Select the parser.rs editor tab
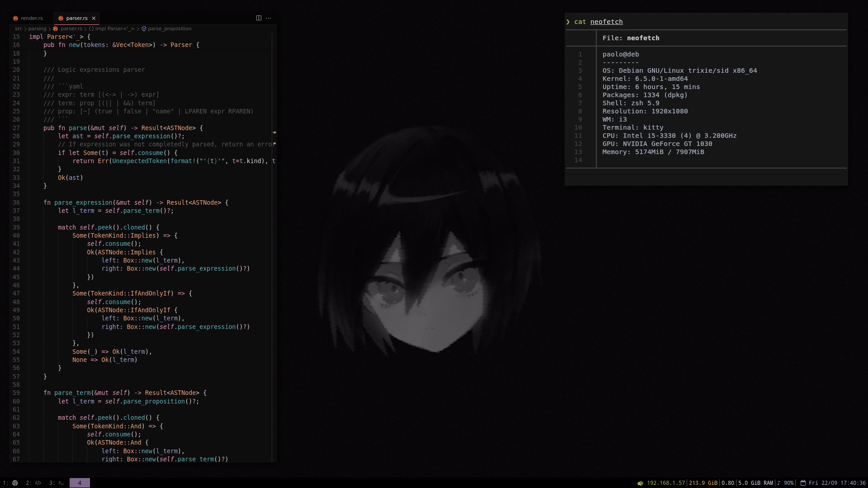Screen dimensions: 868x488 pyautogui.click(x=76, y=18)
